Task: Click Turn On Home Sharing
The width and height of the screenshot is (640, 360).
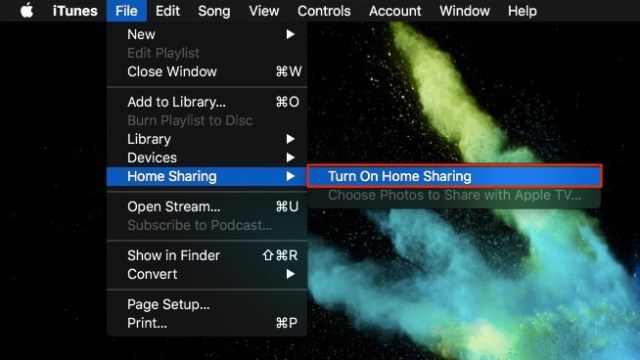Action: pyautogui.click(x=454, y=176)
